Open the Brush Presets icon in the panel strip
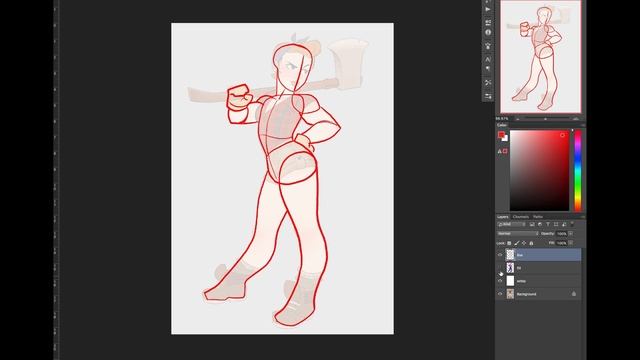Viewport: 640px width, 360px height. pos(488,46)
